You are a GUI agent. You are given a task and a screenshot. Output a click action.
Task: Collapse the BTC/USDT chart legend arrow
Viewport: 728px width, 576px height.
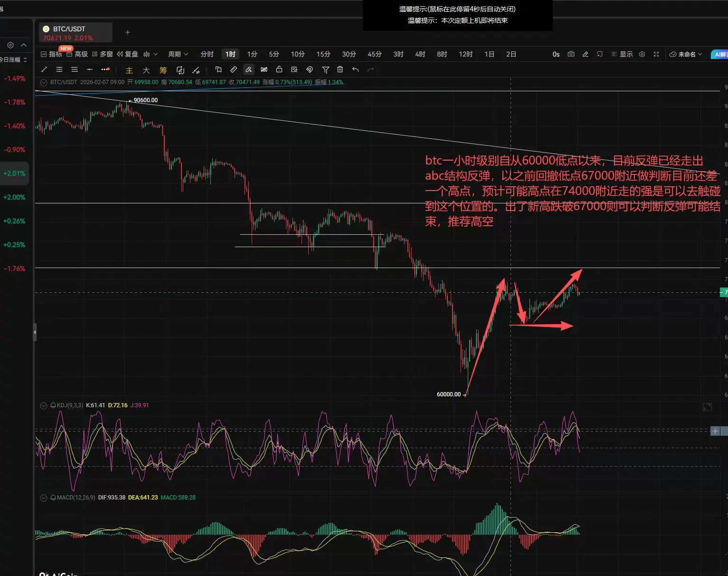pyautogui.click(x=44, y=82)
